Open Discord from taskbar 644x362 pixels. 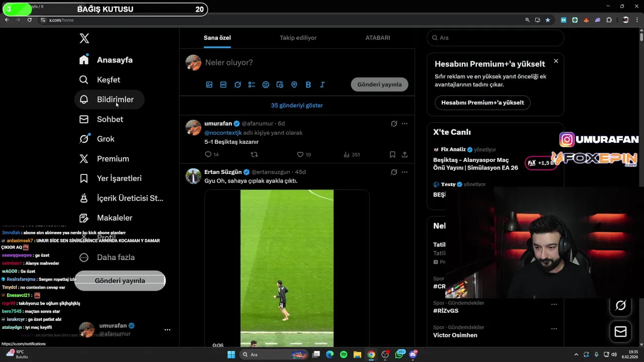click(413, 354)
